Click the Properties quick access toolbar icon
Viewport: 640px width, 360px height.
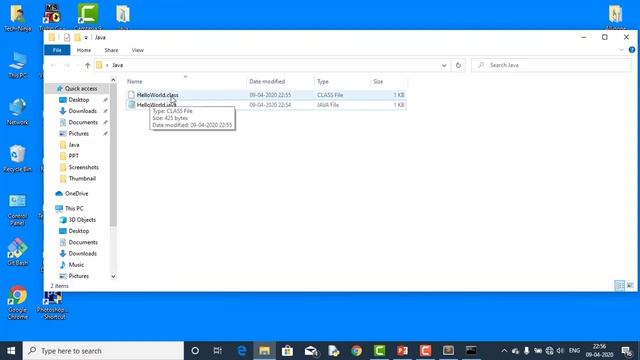pyautogui.click(x=67, y=38)
